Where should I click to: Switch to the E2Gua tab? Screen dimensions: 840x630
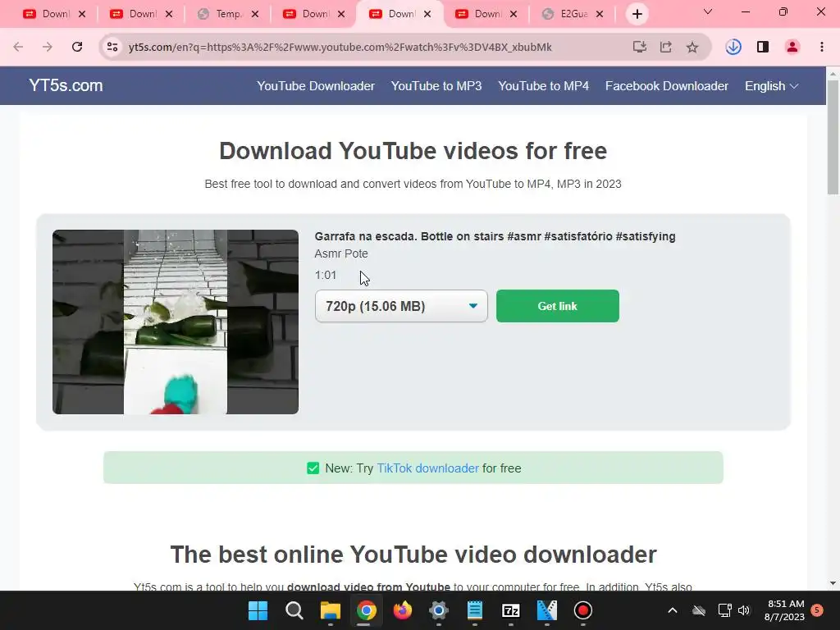565,14
